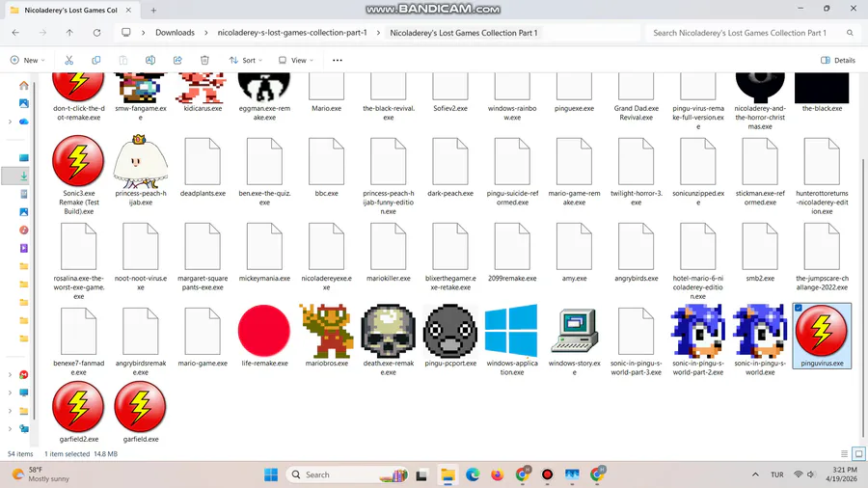Select the garfield2.exe lightning icon
The image size is (868, 488).
78,407
